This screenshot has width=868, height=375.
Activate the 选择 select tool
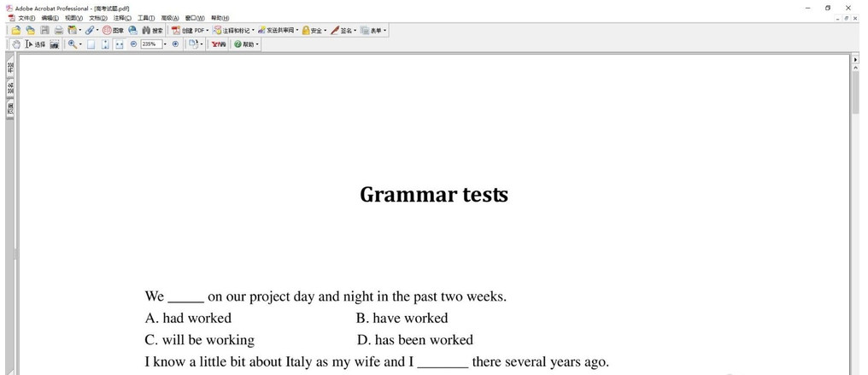coord(35,44)
